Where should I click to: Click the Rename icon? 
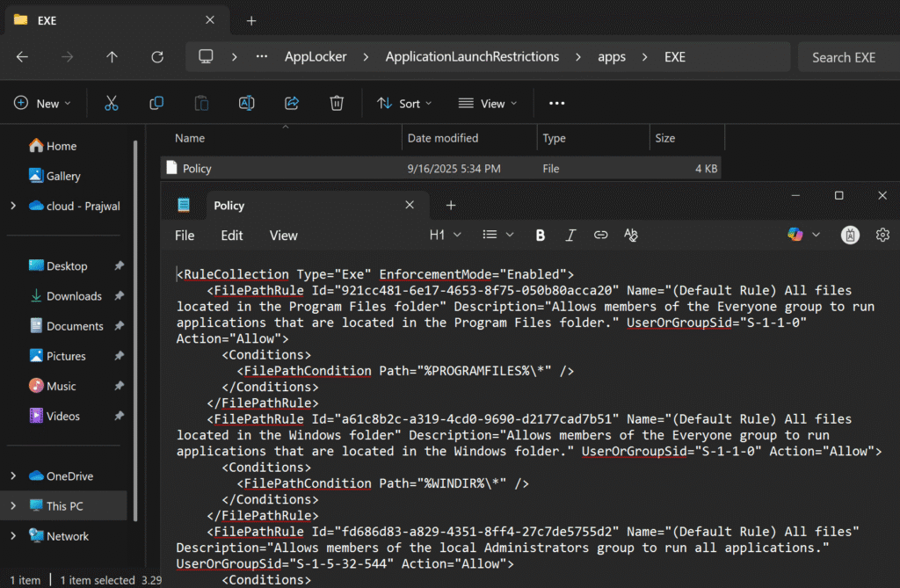click(x=246, y=104)
